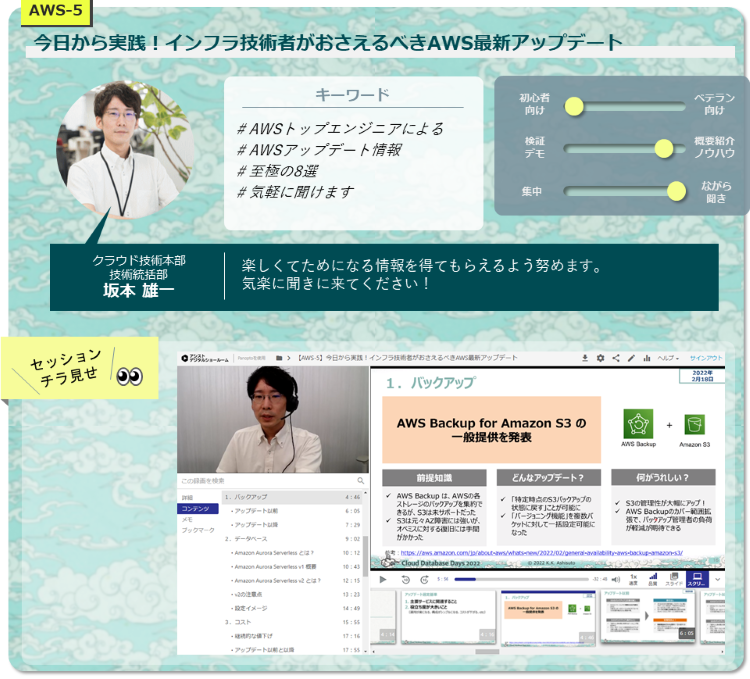The height and width of the screenshot is (679, 750).
Task: Select the ブックマーク tab
Action: point(197,530)
